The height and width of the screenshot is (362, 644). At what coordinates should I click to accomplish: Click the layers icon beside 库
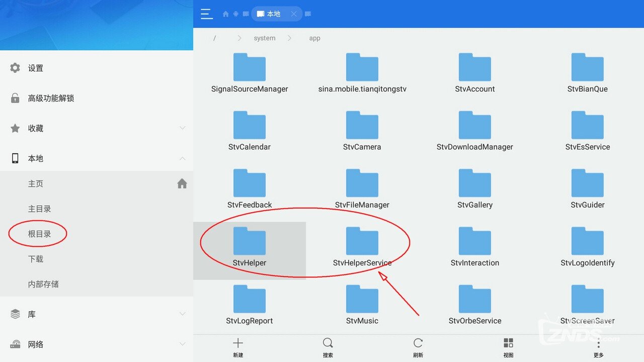pyautogui.click(x=15, y=314)
